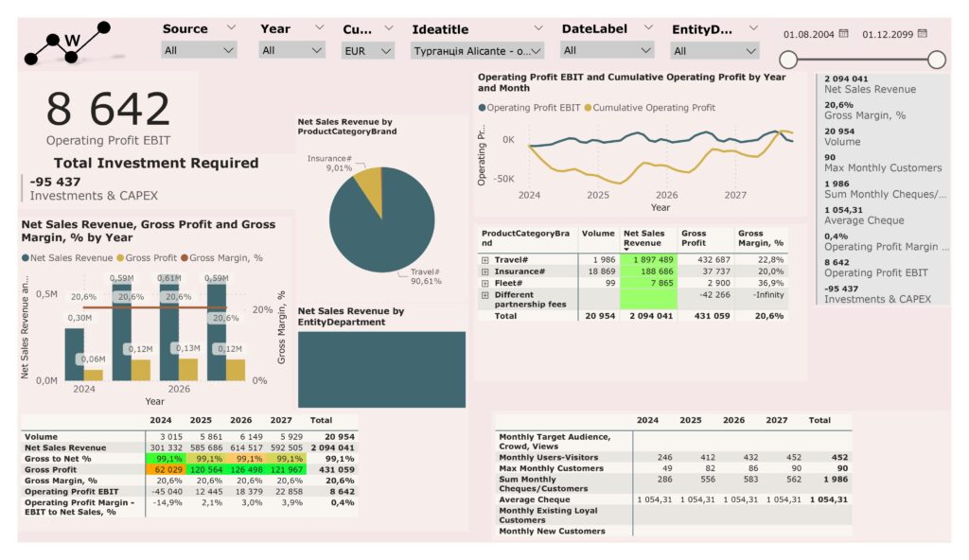This screenshot has height=560, width=969.
Task: Expand Different partnership fees row
Action: click(485, 294)
